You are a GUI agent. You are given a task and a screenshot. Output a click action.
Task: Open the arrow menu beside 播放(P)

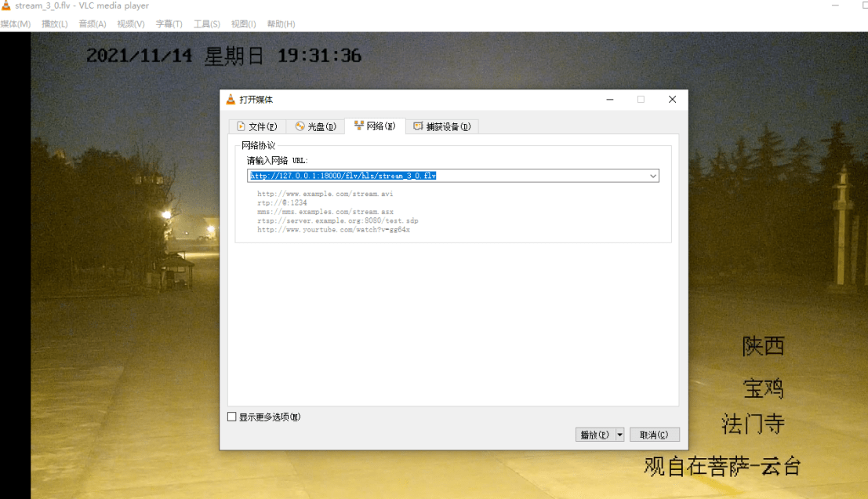click(x=620, y=435)
